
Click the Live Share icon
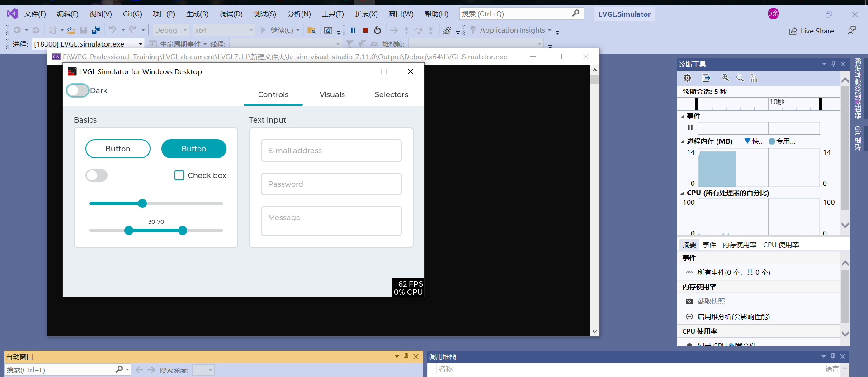(x=793, y=31)
